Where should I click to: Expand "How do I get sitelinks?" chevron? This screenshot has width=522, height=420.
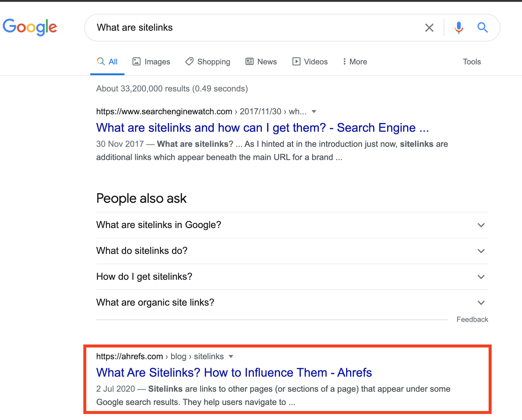pos(481,277)
